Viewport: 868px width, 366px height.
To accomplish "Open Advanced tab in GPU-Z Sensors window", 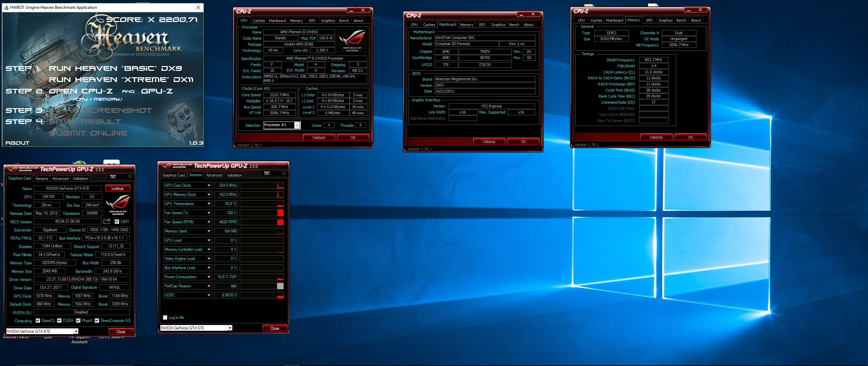I will 214,175.
